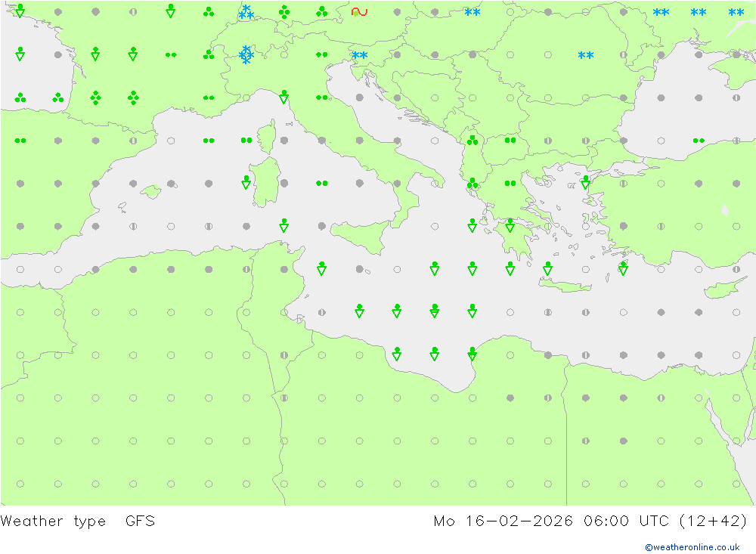Click the shower symbol near Rhodes
This screenshot has width=756, height=554.
624,268
